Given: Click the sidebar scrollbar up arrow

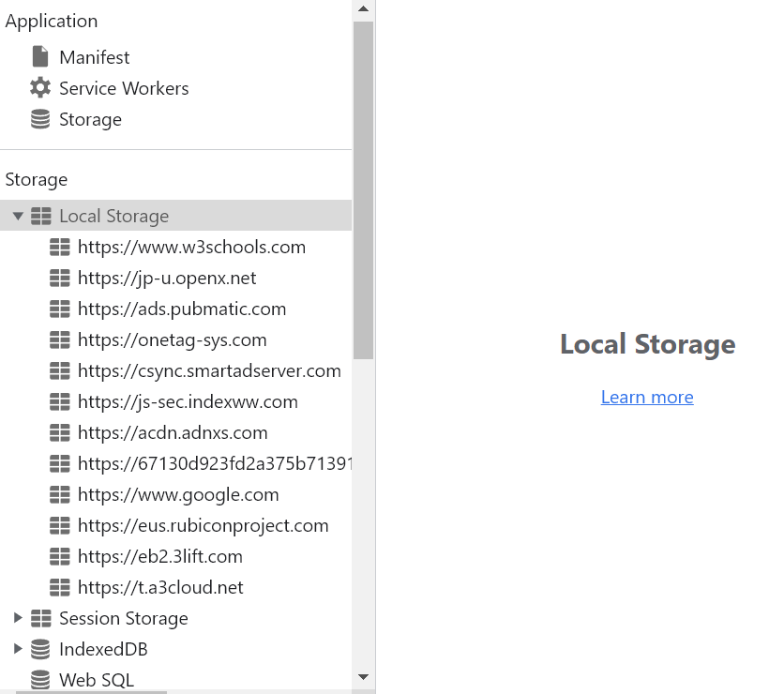Looking at the screenshot, I should click(364, 9).
